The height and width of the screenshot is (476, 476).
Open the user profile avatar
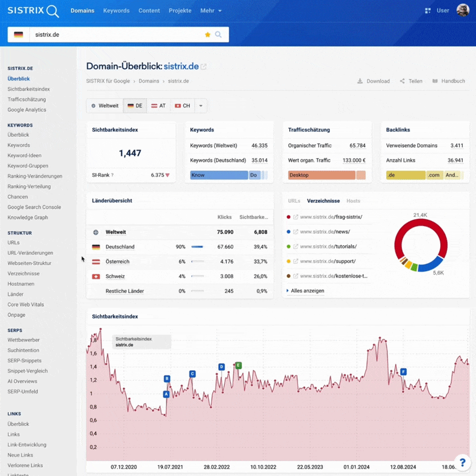pos(462,10)
